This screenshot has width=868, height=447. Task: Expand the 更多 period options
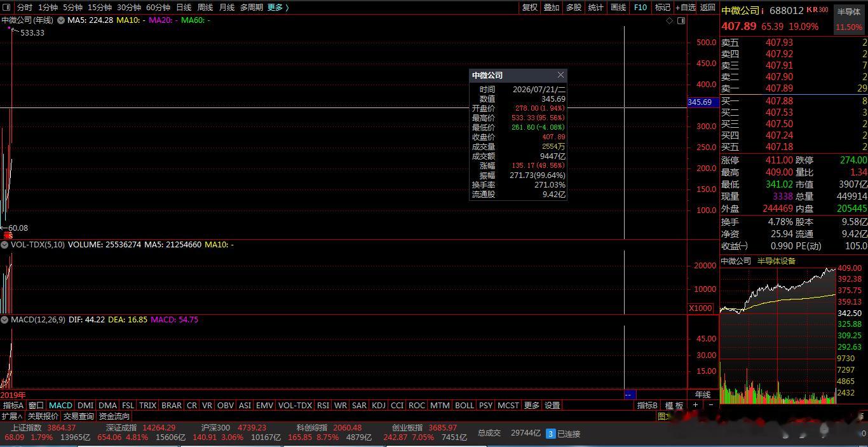[278, 7]
